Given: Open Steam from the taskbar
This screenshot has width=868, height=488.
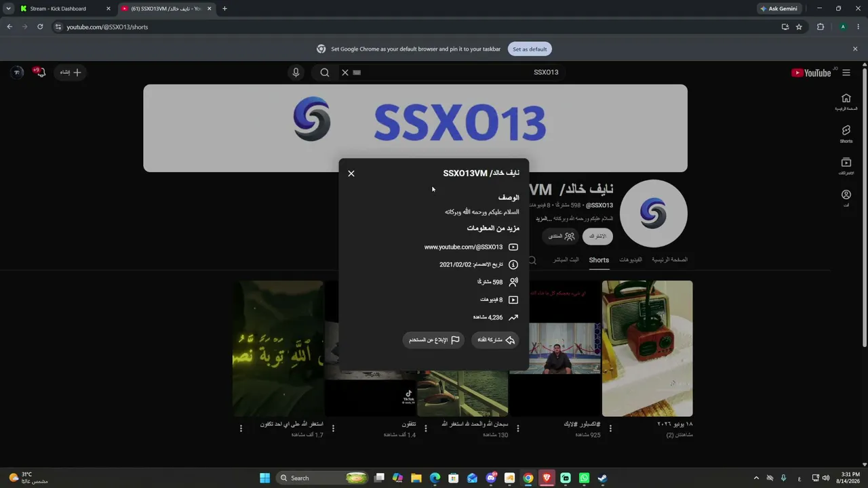Looking at the screenshot, I should pos(602,478).
